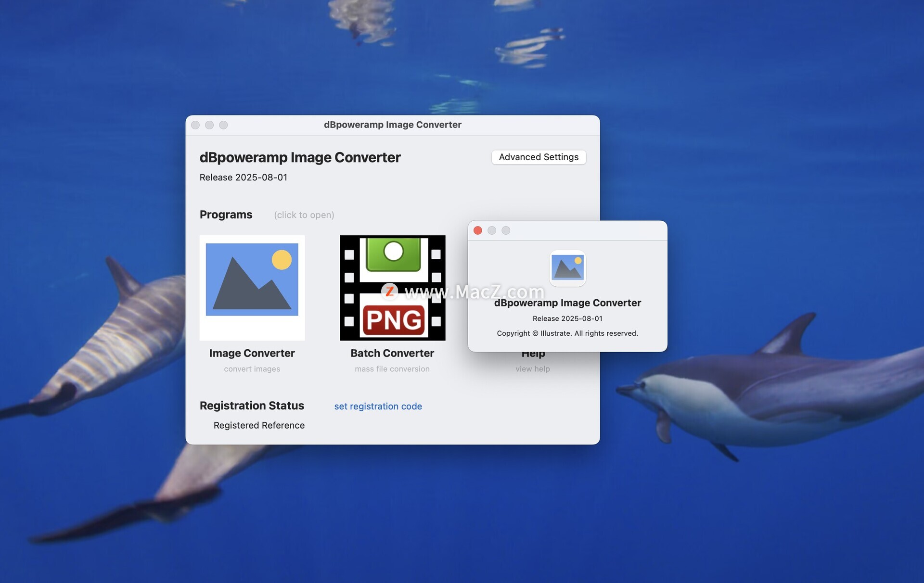Click the convert images caption
This screenshot has width=924, height=583.
pyautogui.click(x=252, y=369)
